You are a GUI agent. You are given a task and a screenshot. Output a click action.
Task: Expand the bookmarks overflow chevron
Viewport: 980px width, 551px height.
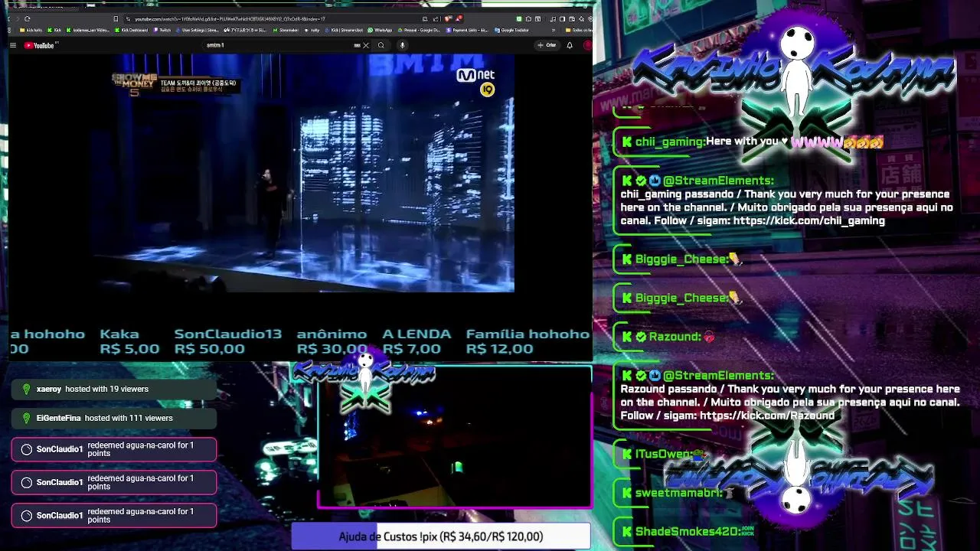coord(554,30)
